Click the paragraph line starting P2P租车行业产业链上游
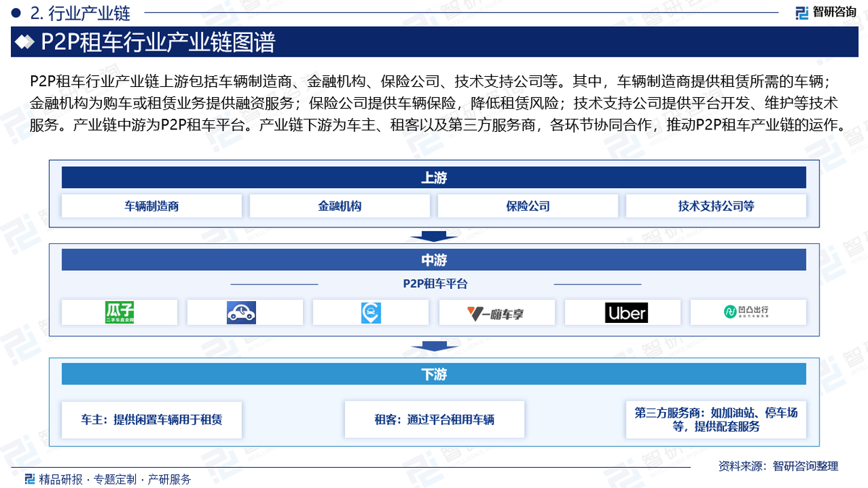Image resolution: width=868 pixels, height=488 pixels. [433, 80]
